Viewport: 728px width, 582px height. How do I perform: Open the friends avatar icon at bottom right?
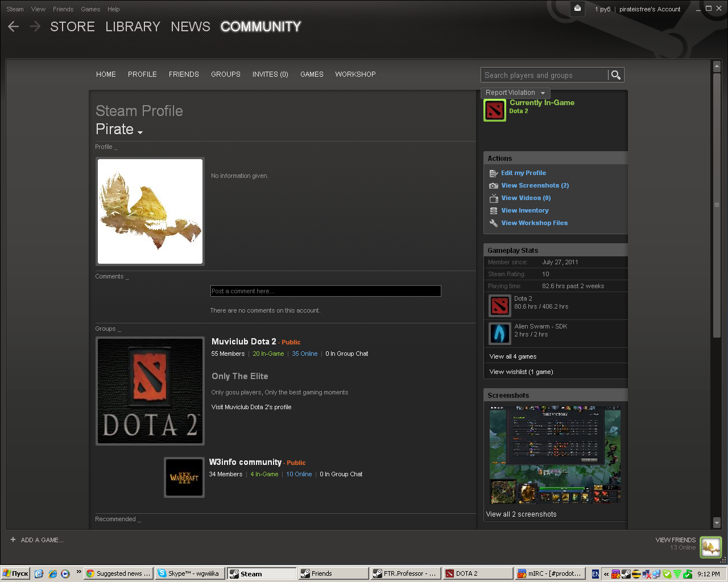[710, 547]
